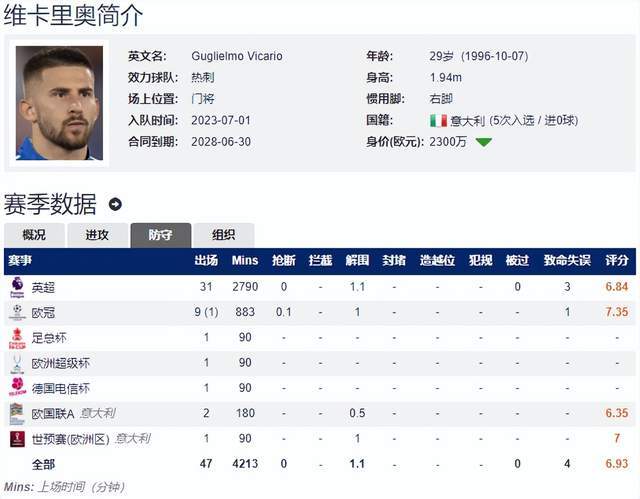640x499 pixels.
Task: Click the arrow icon beside 赛季数据
Action: coord(115,204)
